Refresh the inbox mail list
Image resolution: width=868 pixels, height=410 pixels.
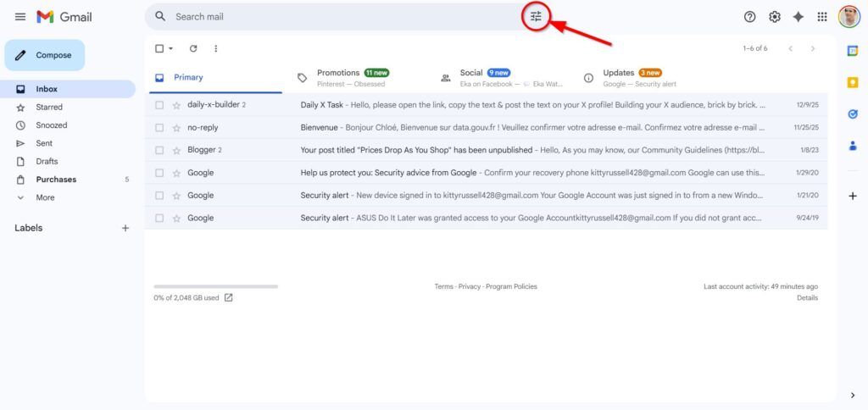point(193,49)
